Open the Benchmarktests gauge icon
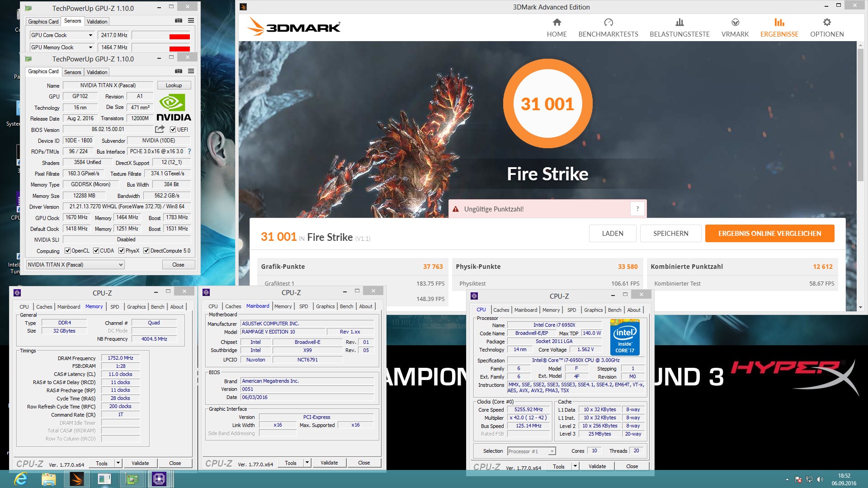 pyautogui.click(x=608, y=23)
